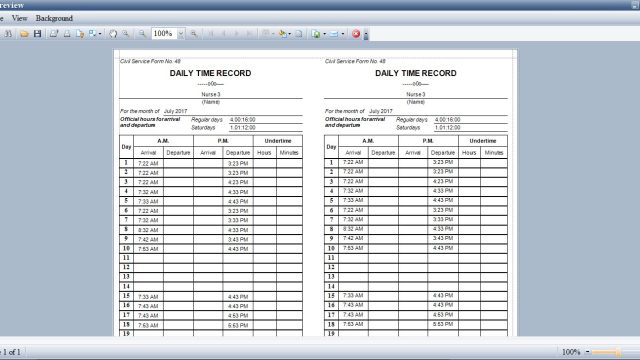Go to the last page

249,34
